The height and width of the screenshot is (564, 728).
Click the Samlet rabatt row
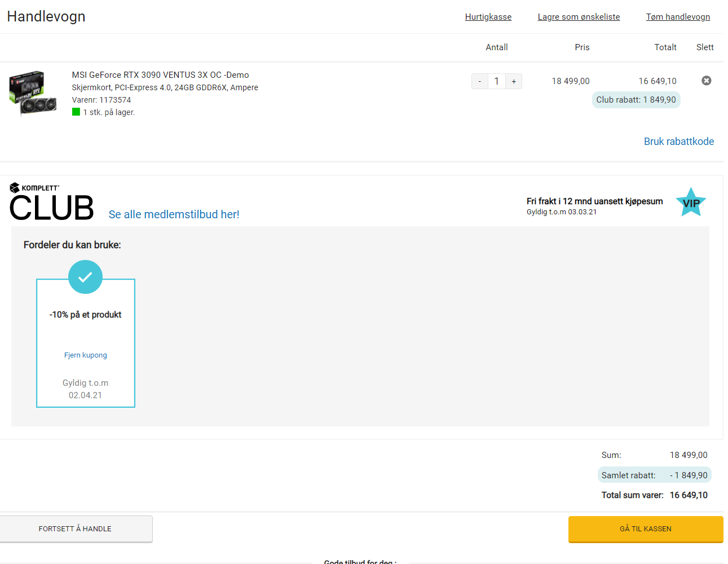pyautogui.click(x=654, y=475)
